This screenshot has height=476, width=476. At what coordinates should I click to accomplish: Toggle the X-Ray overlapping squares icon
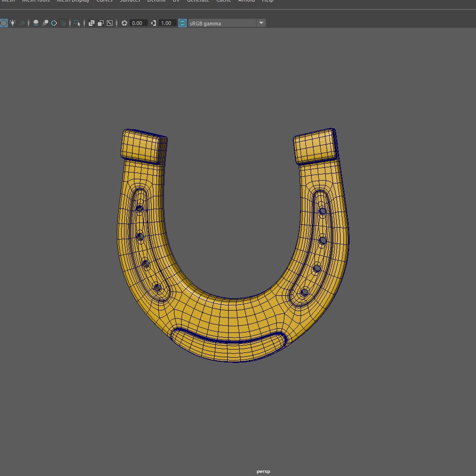[91, 23]
